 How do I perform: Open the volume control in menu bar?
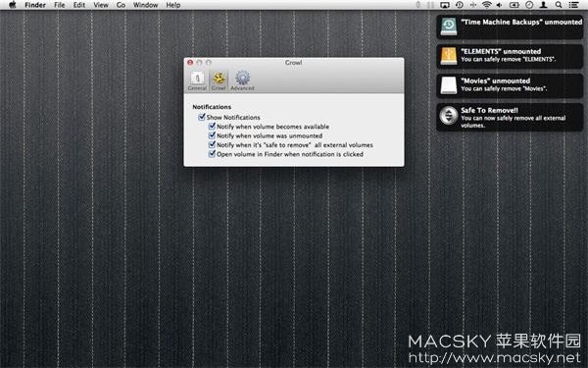500,5
